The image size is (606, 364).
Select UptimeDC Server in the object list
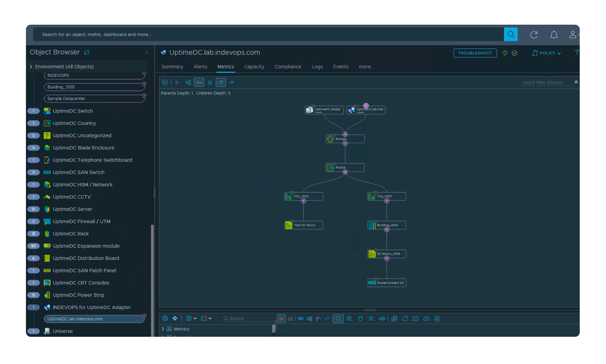(x=72, y=209)
